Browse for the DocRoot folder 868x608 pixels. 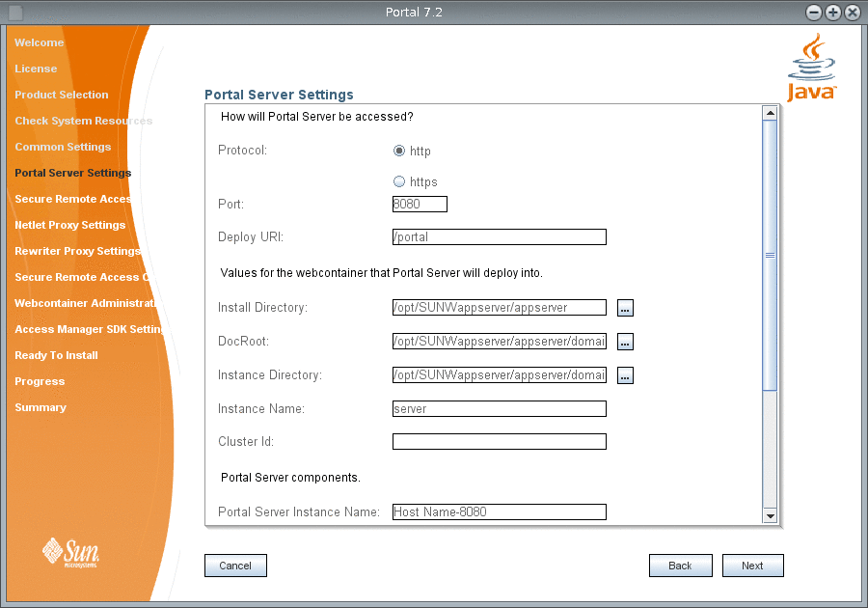[625, 342]
